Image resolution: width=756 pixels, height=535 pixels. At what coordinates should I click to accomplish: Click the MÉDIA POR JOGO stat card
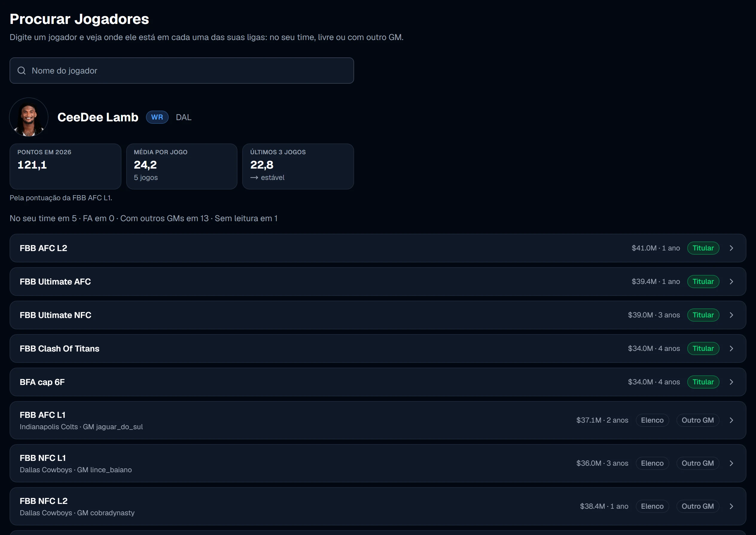[x=182, y=166]
